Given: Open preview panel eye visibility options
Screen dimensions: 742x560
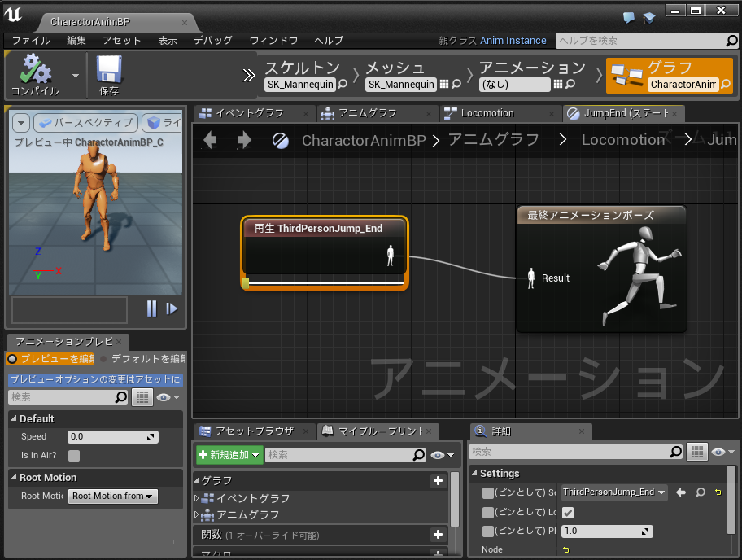Looking at the screenshot, I should 168,397.
